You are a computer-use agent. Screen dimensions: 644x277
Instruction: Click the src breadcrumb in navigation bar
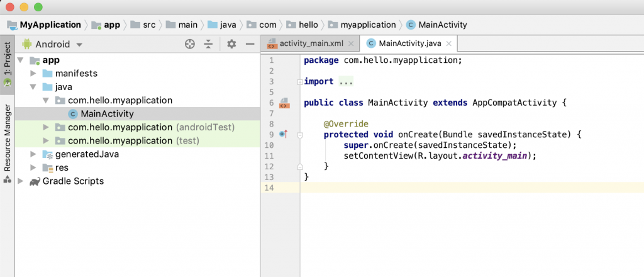point(148,25)
